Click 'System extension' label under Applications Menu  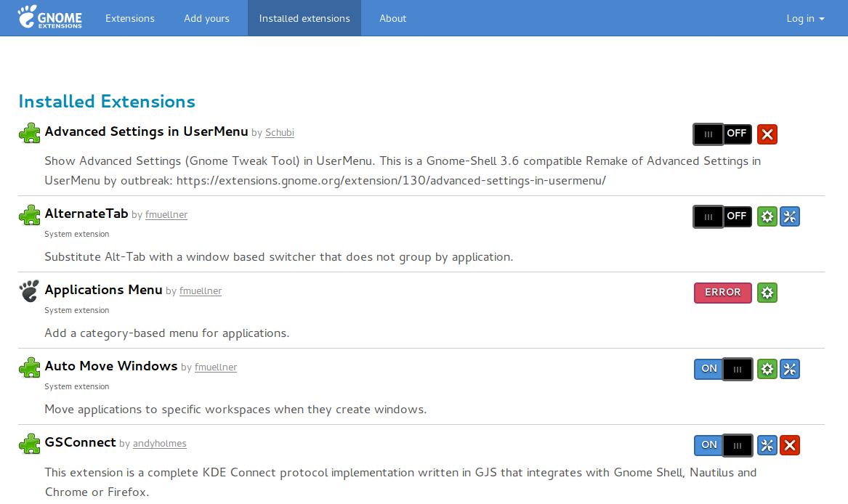[77, 310]
